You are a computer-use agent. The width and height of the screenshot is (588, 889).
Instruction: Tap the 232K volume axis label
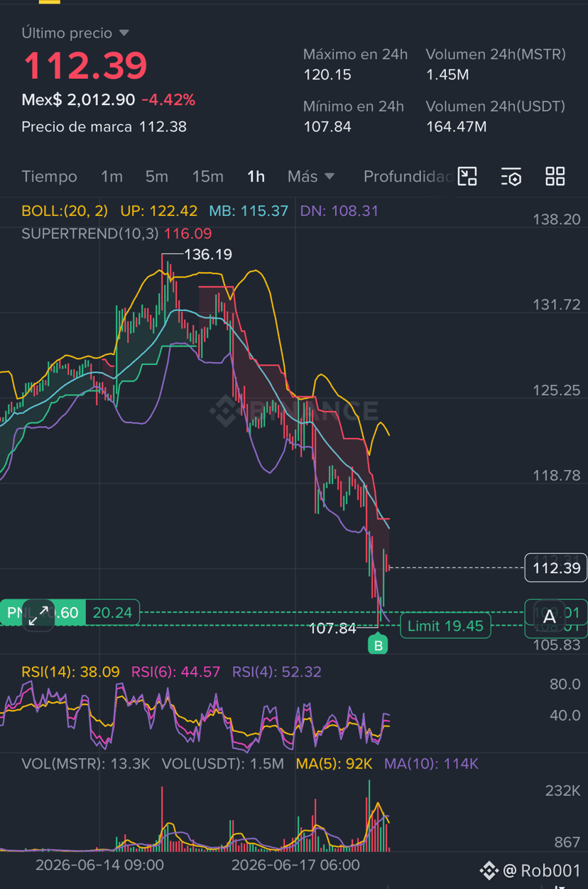(562, 791)
